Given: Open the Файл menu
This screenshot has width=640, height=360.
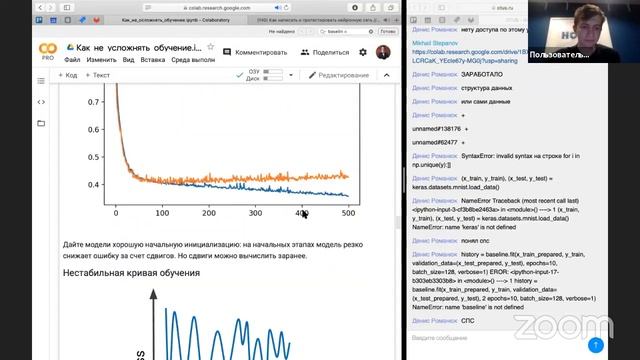Looking at the screenshot, I should click(x=72, y=60).
